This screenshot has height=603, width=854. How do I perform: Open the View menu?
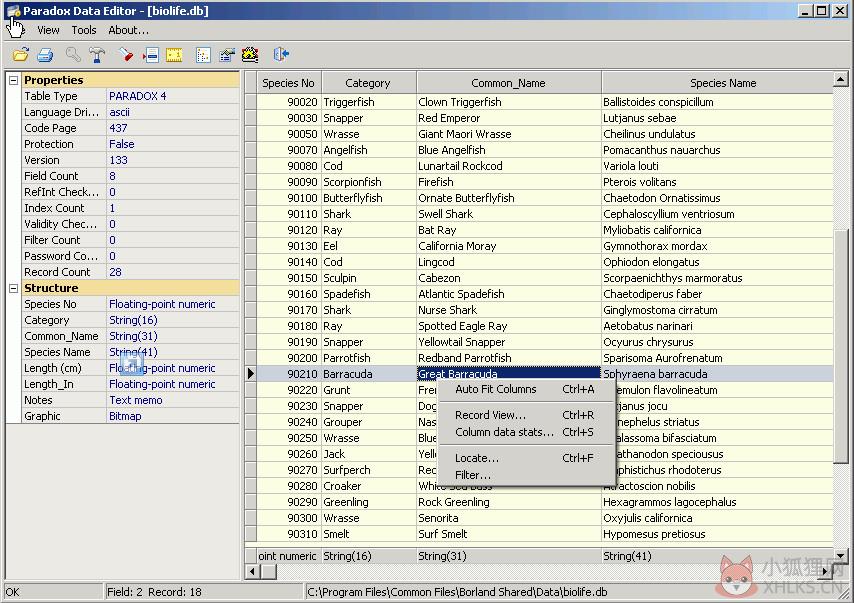[48, 31]
